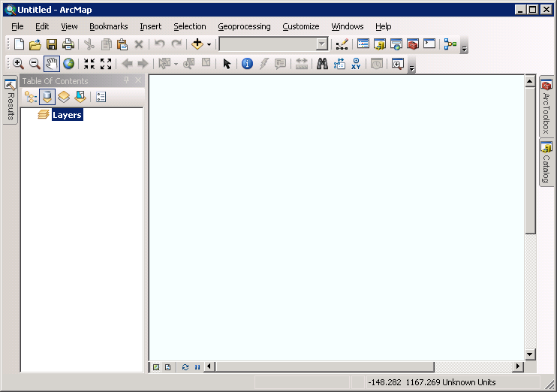Open the Editor Toolbar

(342, 44)
